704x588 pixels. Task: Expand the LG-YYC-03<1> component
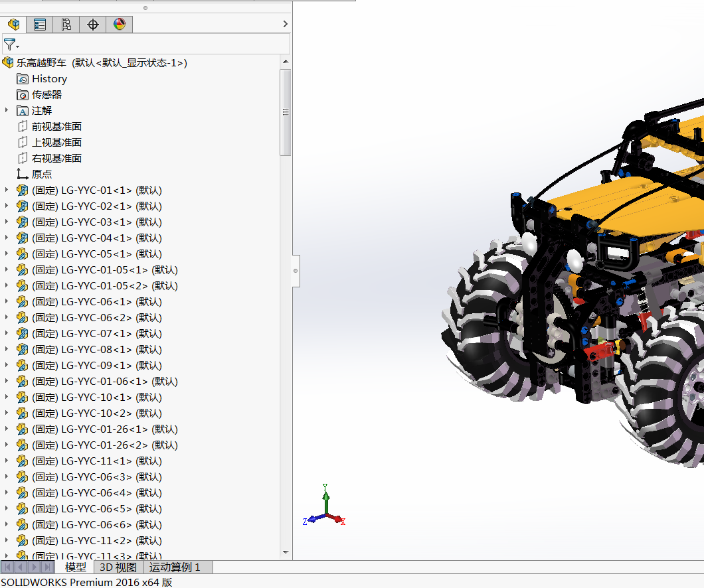tap(6, 222)
